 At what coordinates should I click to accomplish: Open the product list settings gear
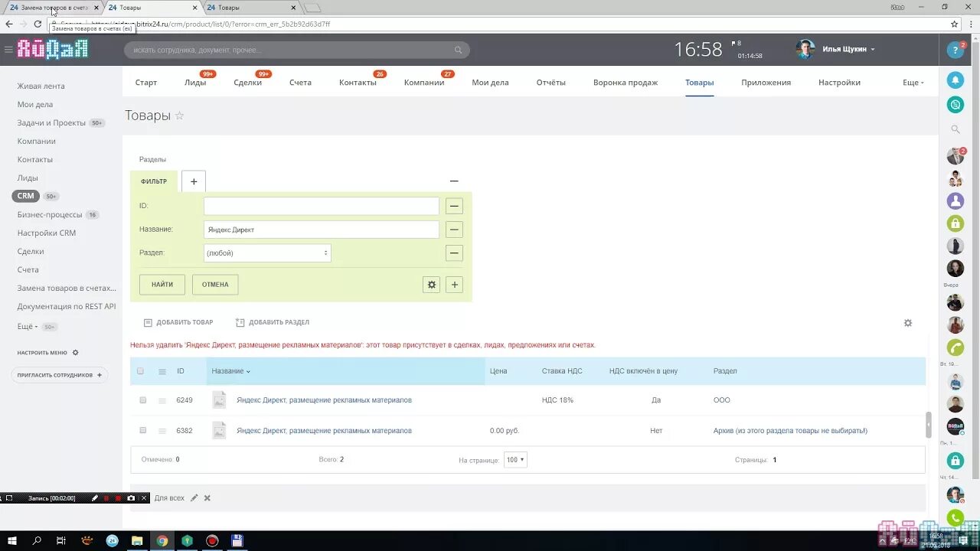[x=908, y=323]
